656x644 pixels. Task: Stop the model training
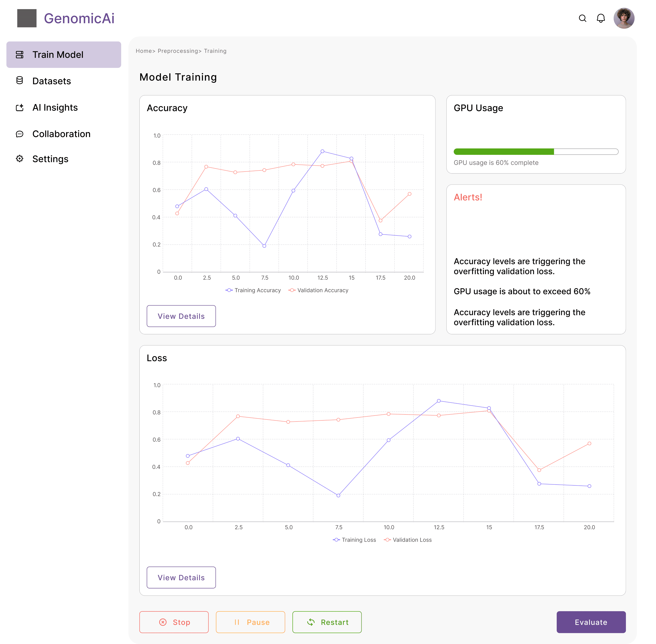tap(174, 622)
